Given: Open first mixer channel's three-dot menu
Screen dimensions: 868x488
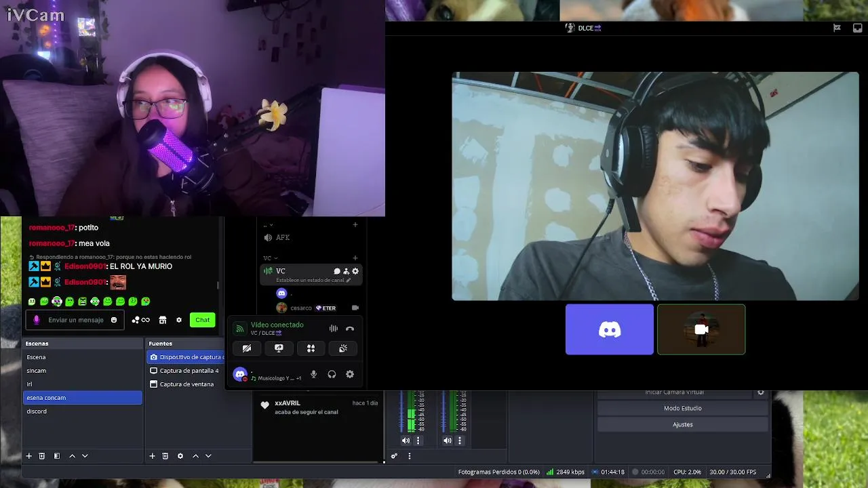Looking at the screenshot, I should click(418, 441).
